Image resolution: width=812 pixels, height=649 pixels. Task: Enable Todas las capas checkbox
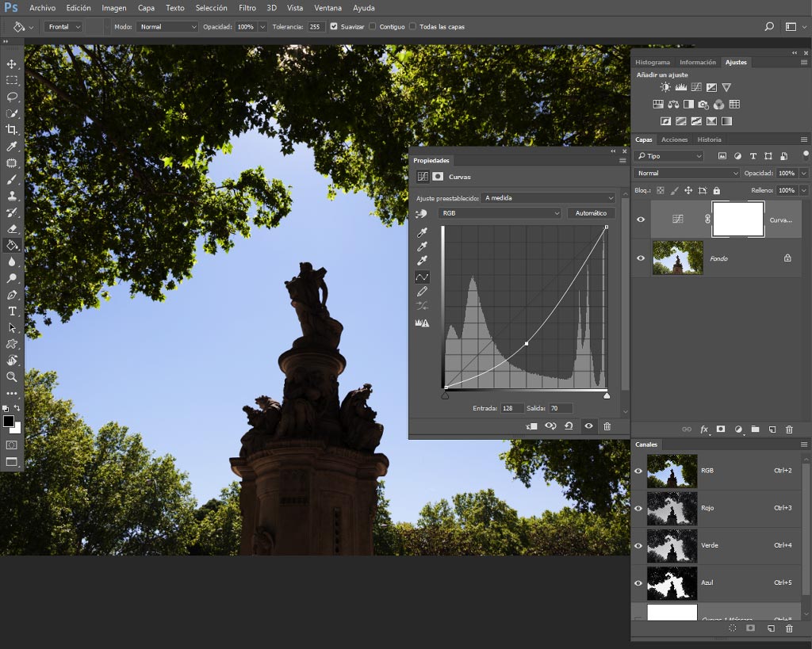[412, 26]
